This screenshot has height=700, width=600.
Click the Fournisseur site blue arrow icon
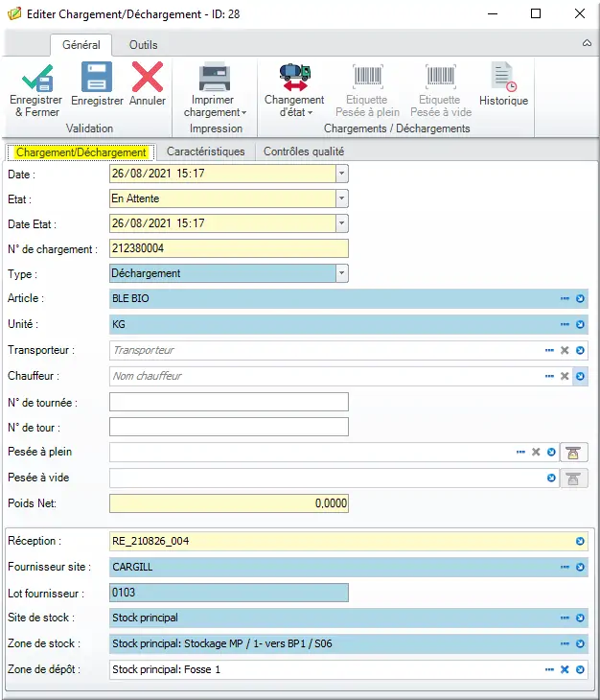(x=580, y=567)
